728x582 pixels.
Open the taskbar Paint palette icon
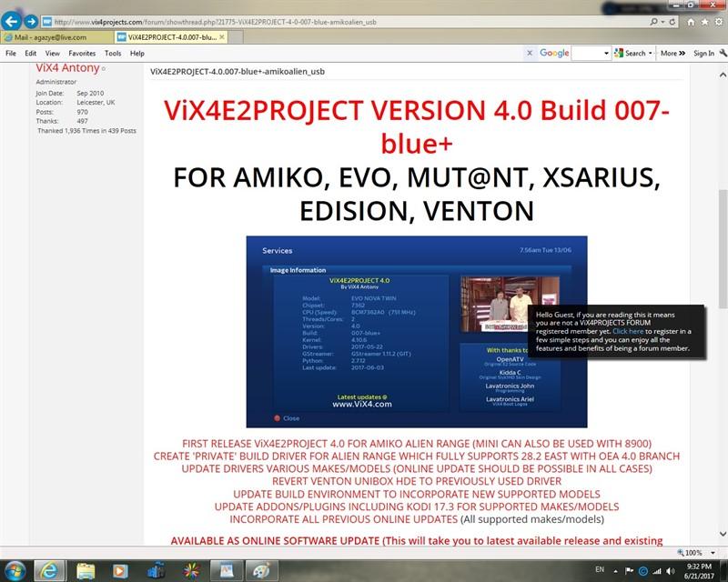pos(261,570)
